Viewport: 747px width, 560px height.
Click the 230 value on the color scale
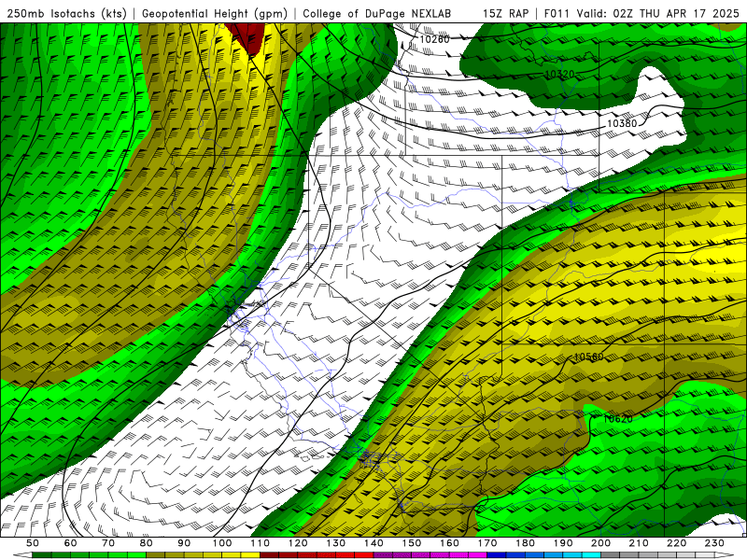tap(714, 543)
